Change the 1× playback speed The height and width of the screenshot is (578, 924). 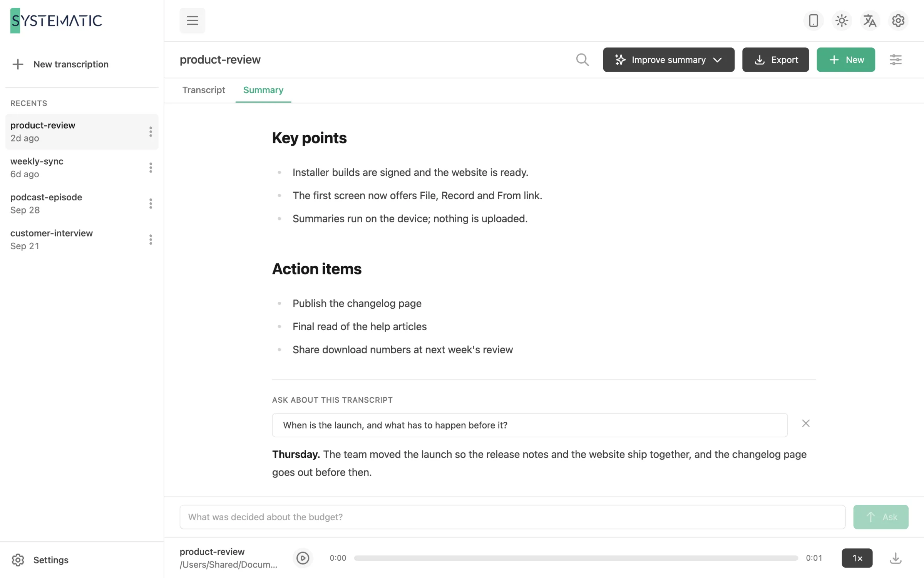pyautogui.click(x=857, y=558)
